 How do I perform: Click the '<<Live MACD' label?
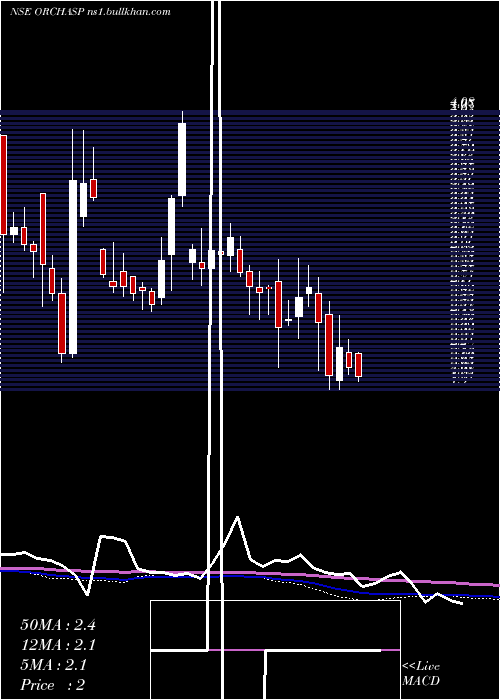[x=421, y=674]
